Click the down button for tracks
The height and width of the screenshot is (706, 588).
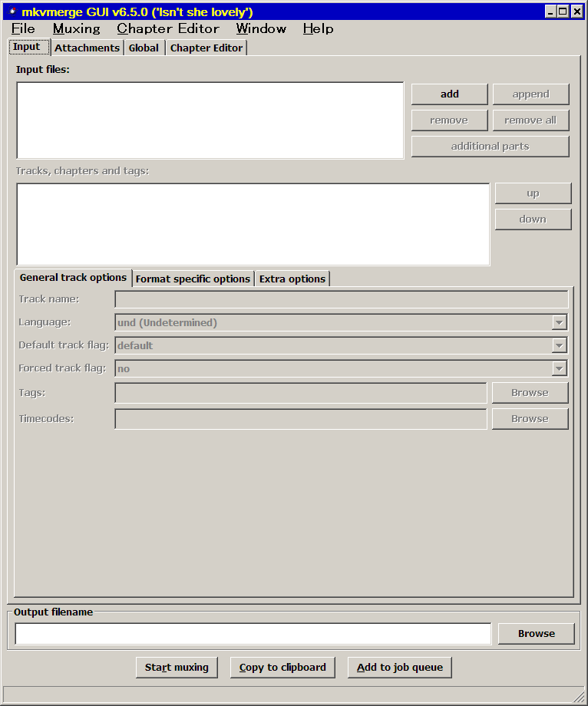coord(533,219)
